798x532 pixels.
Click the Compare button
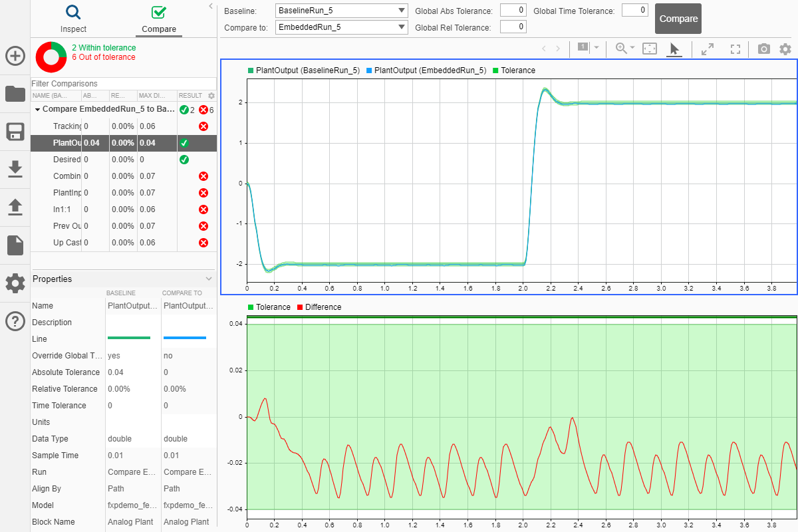click(x=678, y=19)
